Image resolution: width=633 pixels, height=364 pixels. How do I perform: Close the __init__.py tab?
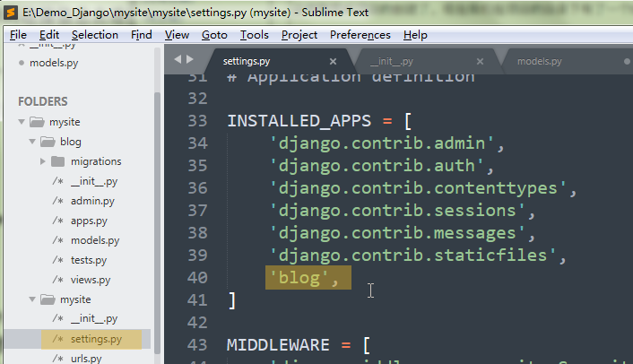(x=480, y=61)
